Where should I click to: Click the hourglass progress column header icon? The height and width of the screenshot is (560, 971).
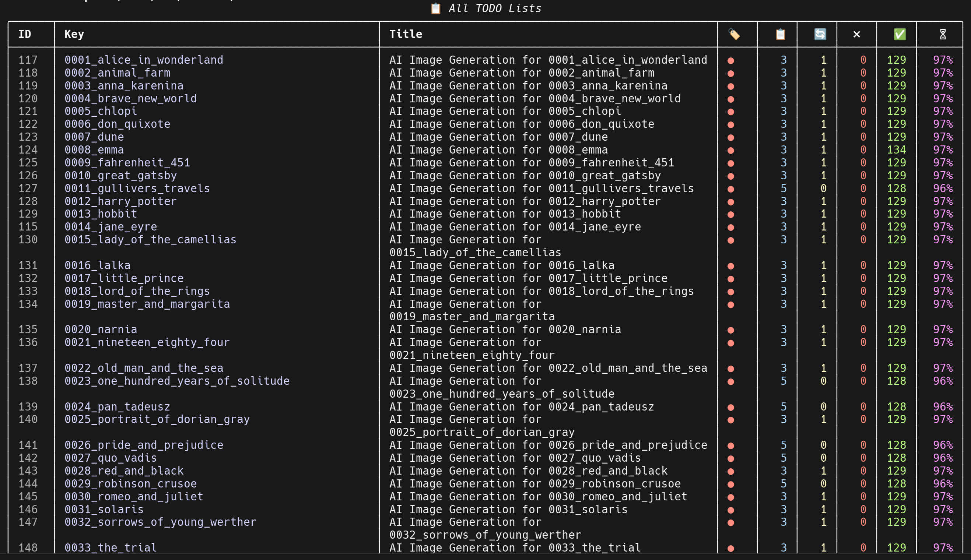pyautogui.click(x=943, y=35)
